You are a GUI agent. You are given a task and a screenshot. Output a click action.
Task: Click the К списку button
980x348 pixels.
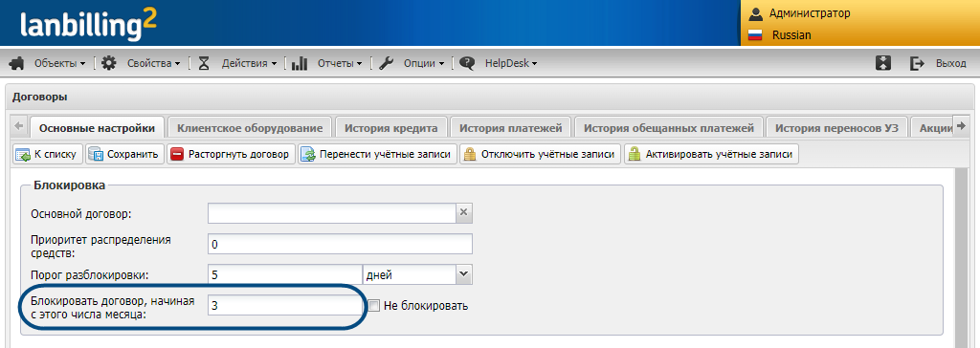tap(48, 154)
